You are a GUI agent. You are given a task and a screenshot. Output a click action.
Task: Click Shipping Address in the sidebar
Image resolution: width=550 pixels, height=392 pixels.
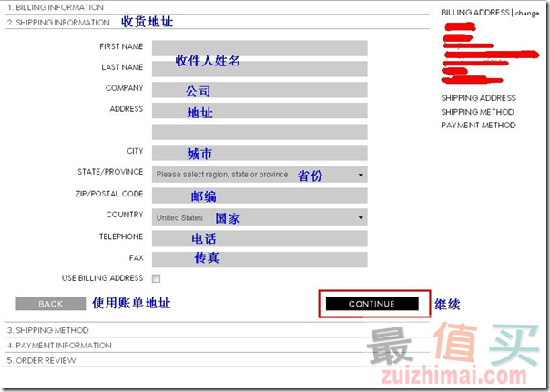[478, 98]
